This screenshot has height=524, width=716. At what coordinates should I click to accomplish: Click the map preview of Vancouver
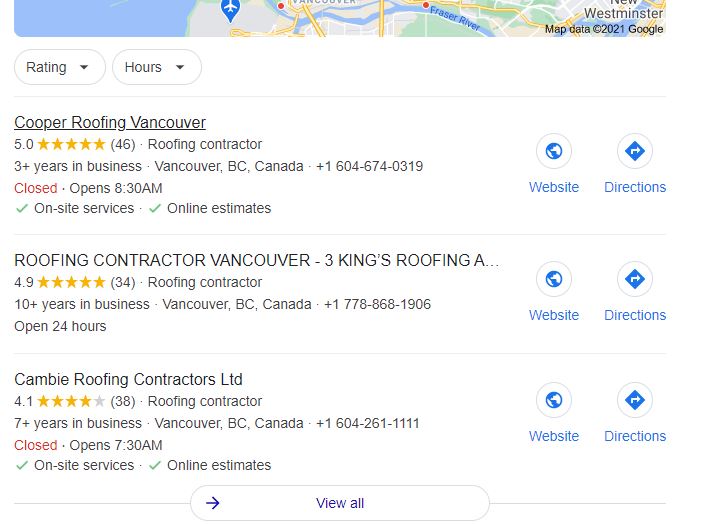point(400,18)
